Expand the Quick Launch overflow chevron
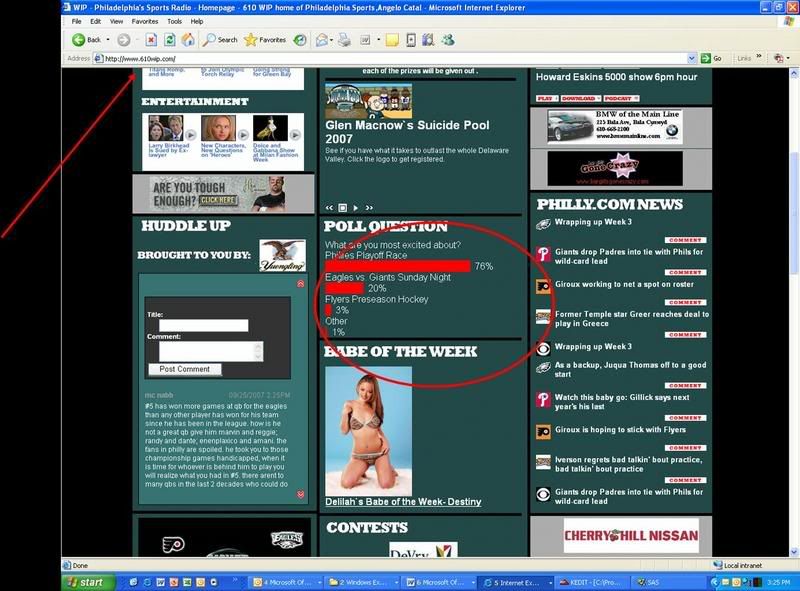Screen dimensions: 800x591 click(235, 580)
